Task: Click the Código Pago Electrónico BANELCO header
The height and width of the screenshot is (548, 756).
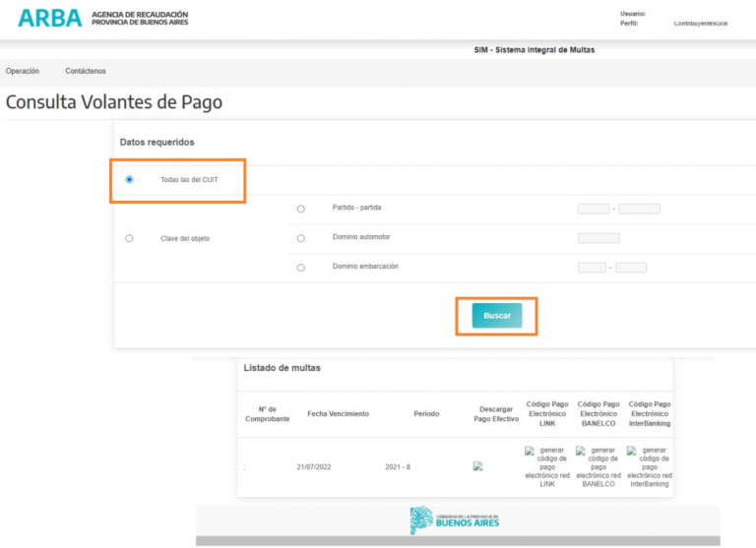Action: (x=598, y=413)
